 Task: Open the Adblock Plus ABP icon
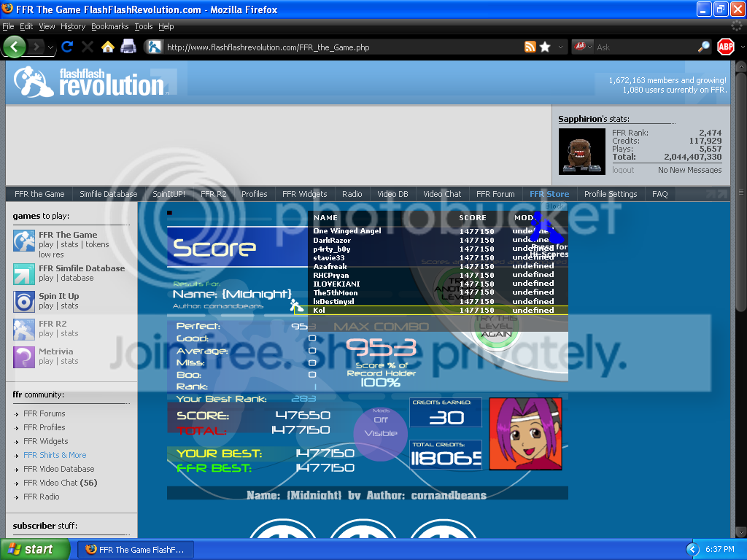tap(725, 47)
